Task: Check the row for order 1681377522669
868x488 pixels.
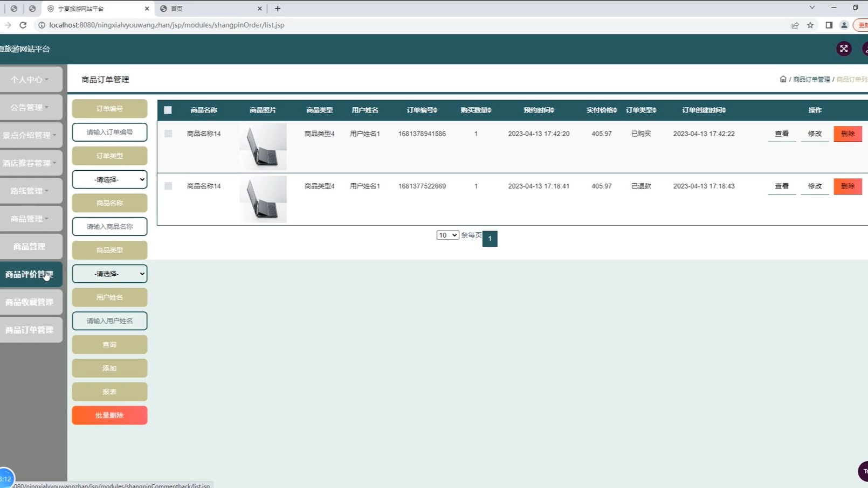Action: pyautogui.click(x=168, y=186)
